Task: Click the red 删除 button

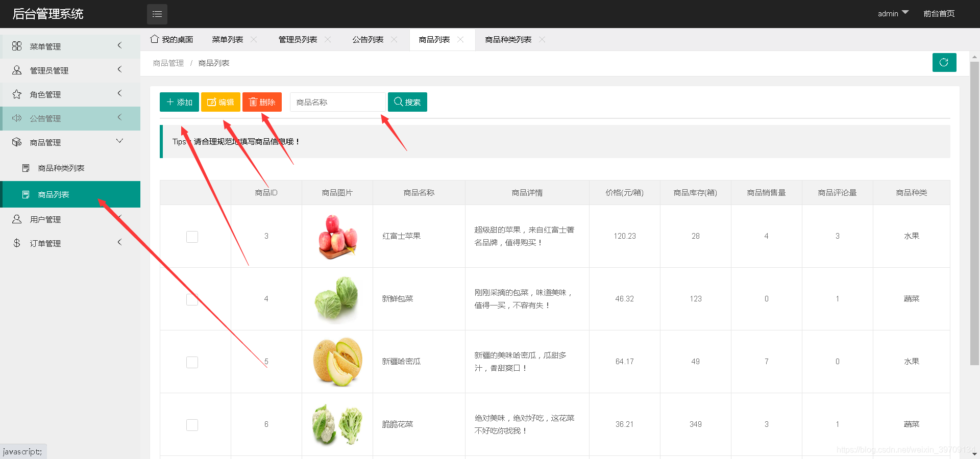Action: pos(262,102)
